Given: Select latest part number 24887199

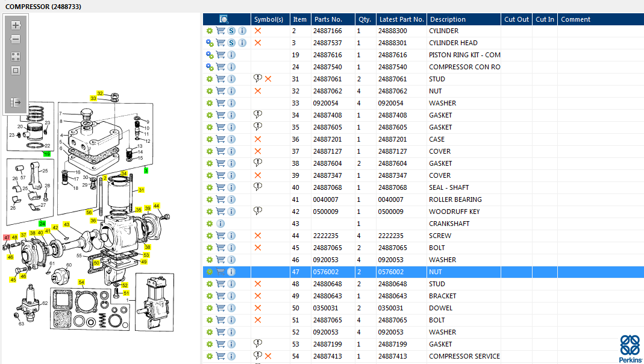Looking at the screenshot, I should 393,344.
